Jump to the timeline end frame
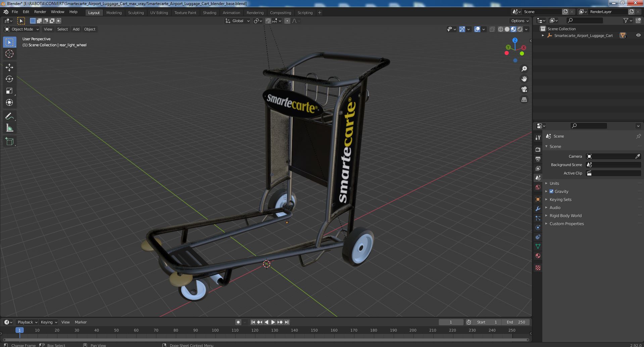 pyautogui.click(x=287, y=322)
